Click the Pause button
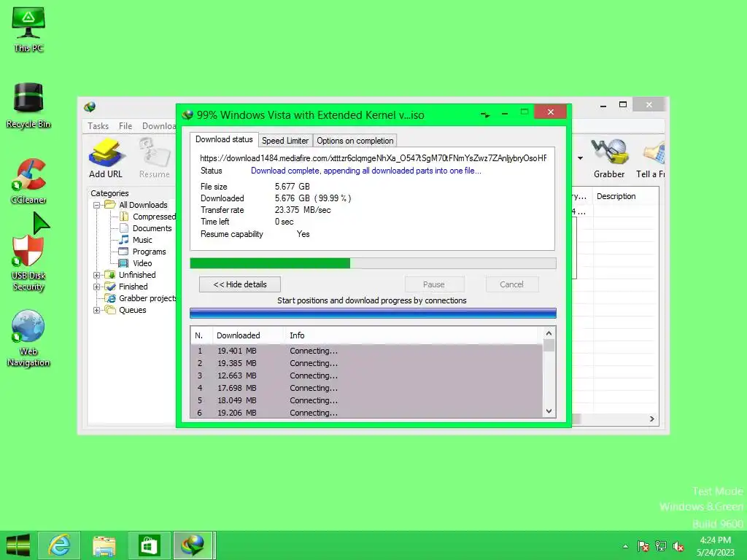Viewport: 747px width, 560px height. pyautogui.click(x=434, y=284)
